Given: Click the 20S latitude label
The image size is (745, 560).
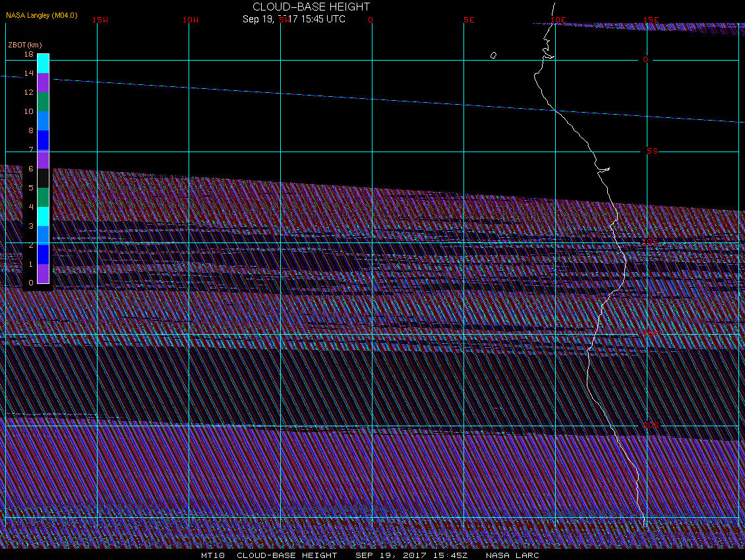Looking at the screenshot, I should tap(651, 425).
